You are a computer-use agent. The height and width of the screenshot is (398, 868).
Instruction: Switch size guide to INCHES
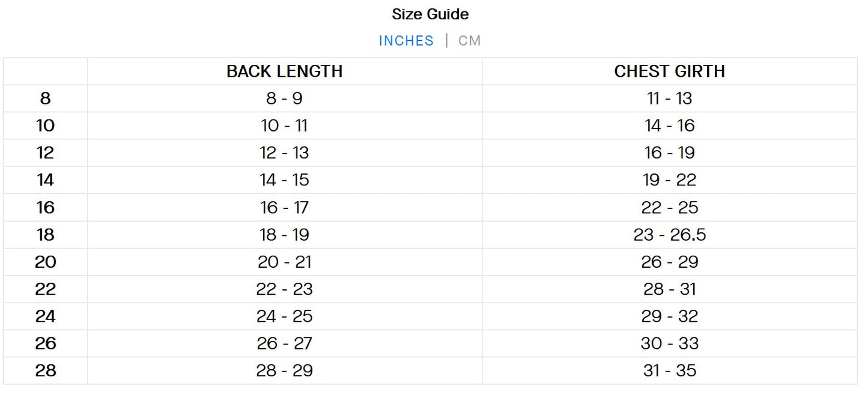click(x=406, y=41)
